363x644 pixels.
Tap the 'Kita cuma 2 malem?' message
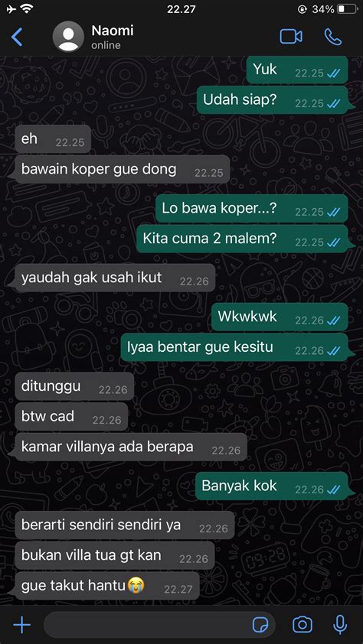click(x=243, y=239)
